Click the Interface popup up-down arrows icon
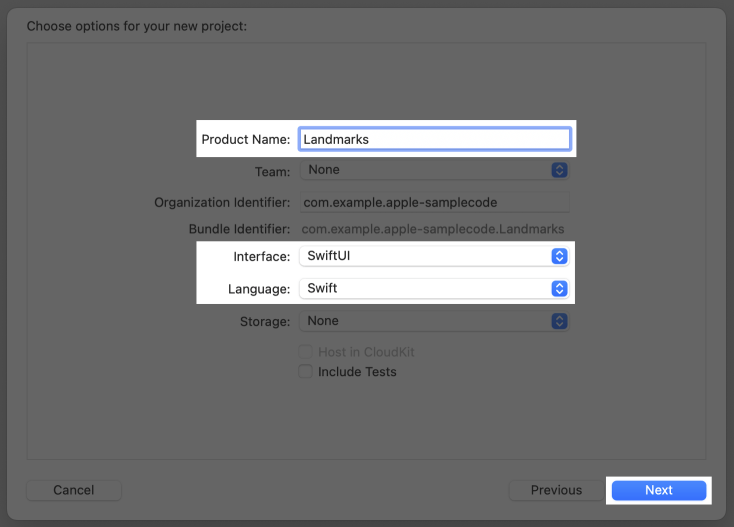The image size is (734, 527). click(559, 256)
